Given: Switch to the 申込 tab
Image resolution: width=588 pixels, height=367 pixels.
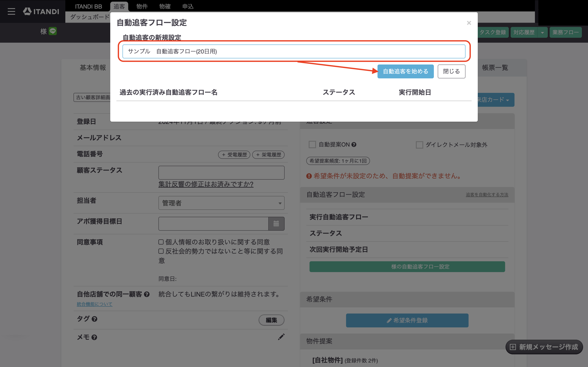Looking at the screenshot, I should [x=188, y=6].
